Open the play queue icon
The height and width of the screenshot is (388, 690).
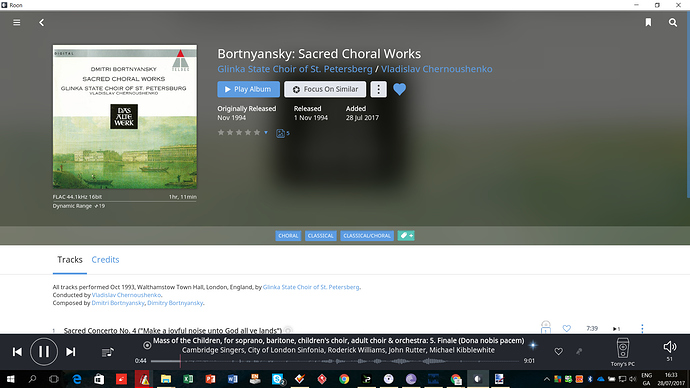coord(107,352)
